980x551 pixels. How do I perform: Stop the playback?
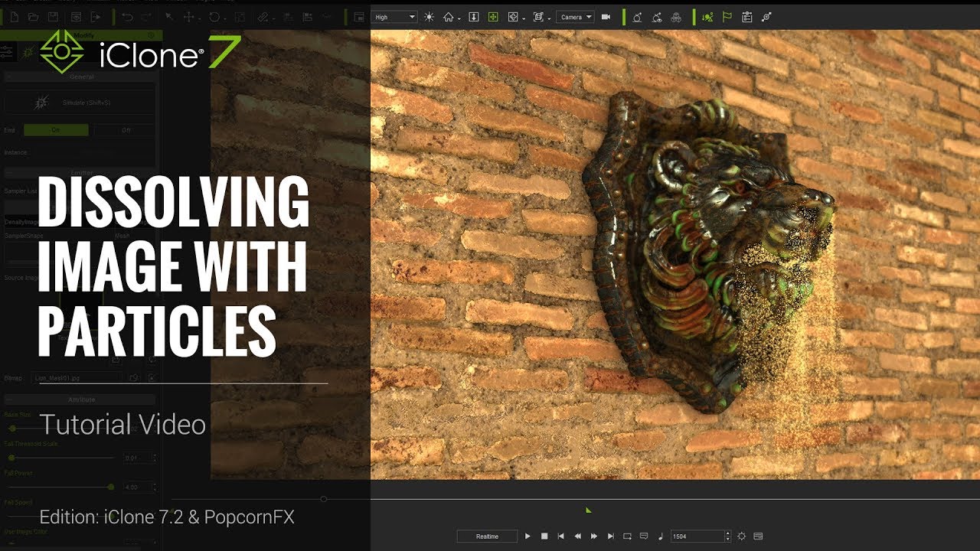tap(544, 536)
